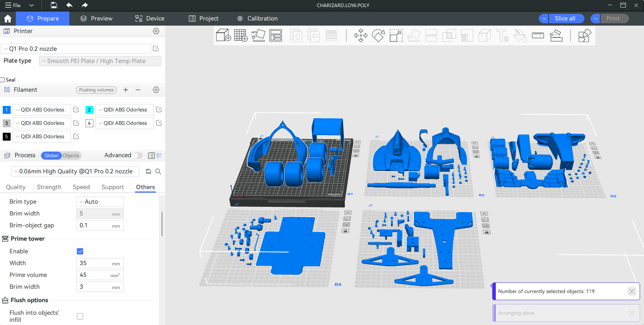Select the Auto orient tool
This screenshot has height=325, width=644.
pos(258,35)
